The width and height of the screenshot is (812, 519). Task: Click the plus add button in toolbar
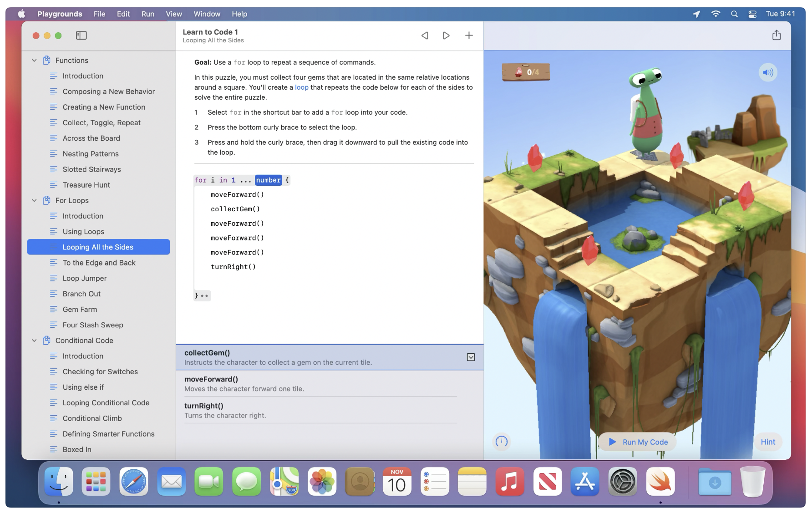469,36
